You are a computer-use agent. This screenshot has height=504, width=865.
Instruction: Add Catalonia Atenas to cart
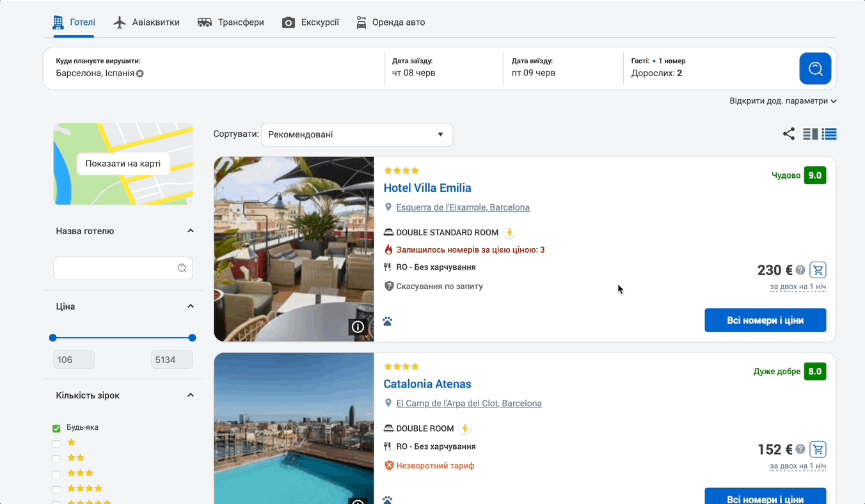(x=818, y=449)
